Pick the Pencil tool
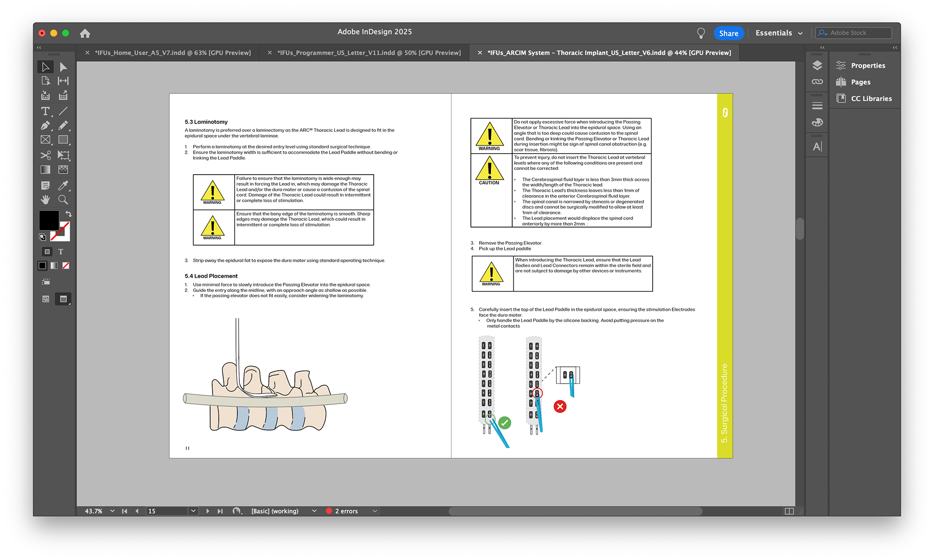 click(63, 126)
